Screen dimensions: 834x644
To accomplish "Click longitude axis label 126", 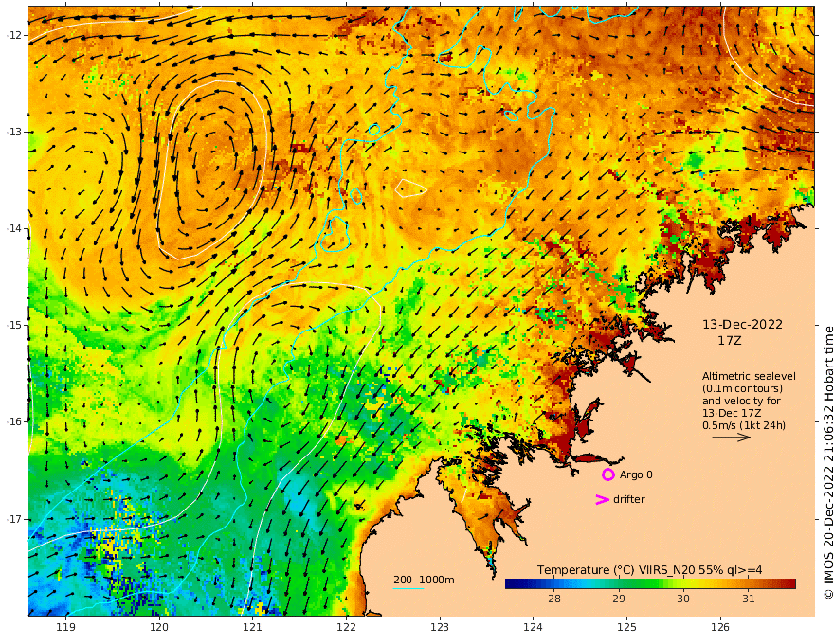I will click(720, 627).
